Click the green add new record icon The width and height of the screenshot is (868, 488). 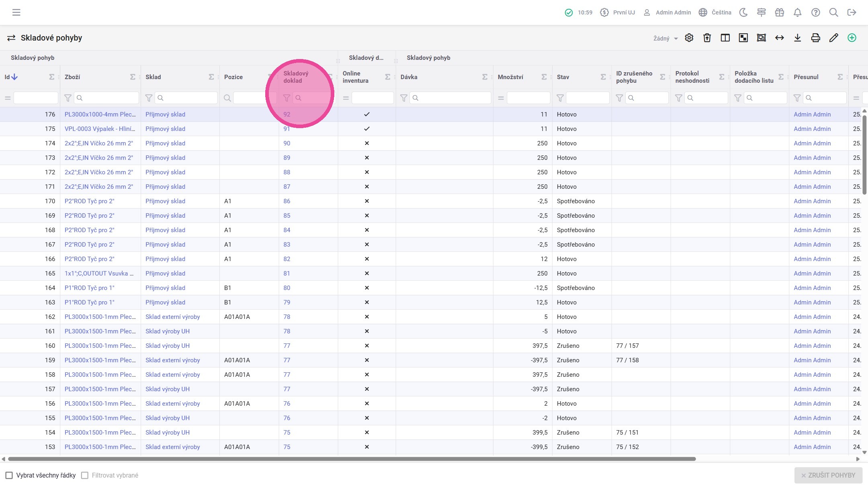point(852,38)
